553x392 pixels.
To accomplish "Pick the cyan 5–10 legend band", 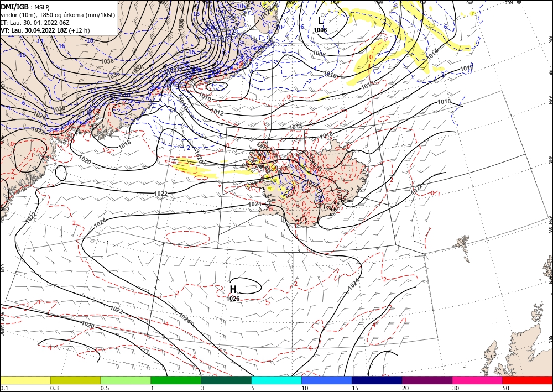I will coord(276,380).
